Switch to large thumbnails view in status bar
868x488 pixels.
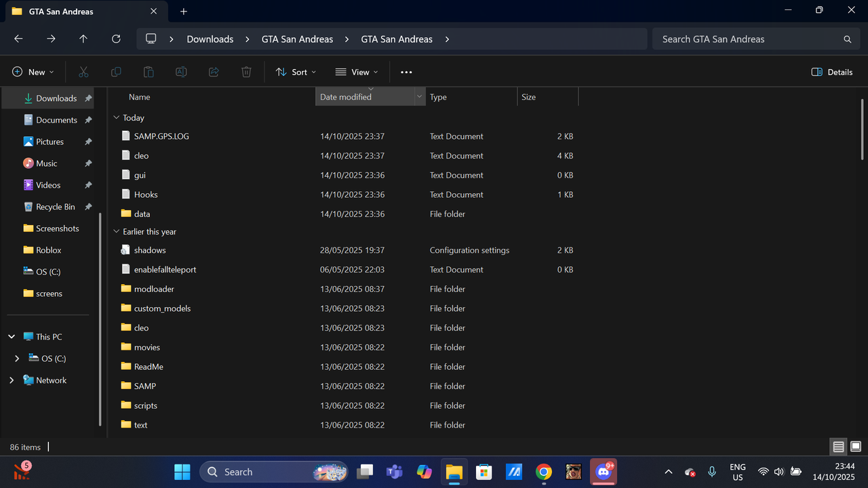pyautogui.click(x=856, y=447)
